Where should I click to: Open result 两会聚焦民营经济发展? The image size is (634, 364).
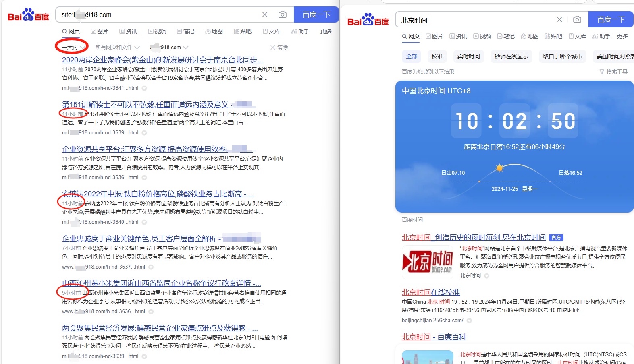click(160, 328)
